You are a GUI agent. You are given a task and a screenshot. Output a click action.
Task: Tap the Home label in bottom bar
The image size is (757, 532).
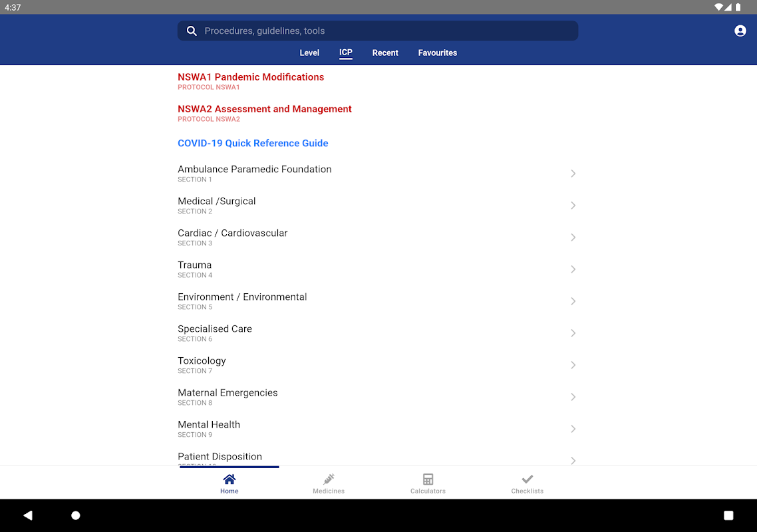(x=229, y=491)
